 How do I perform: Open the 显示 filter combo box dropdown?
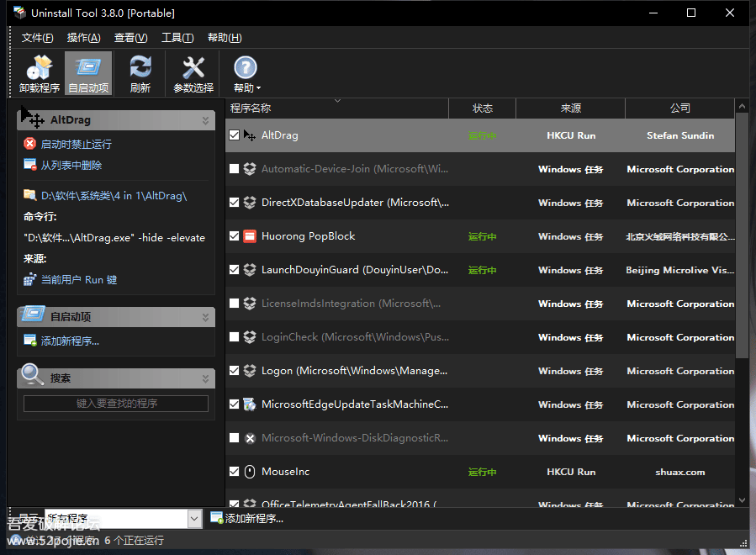click(x=194, y=519)
